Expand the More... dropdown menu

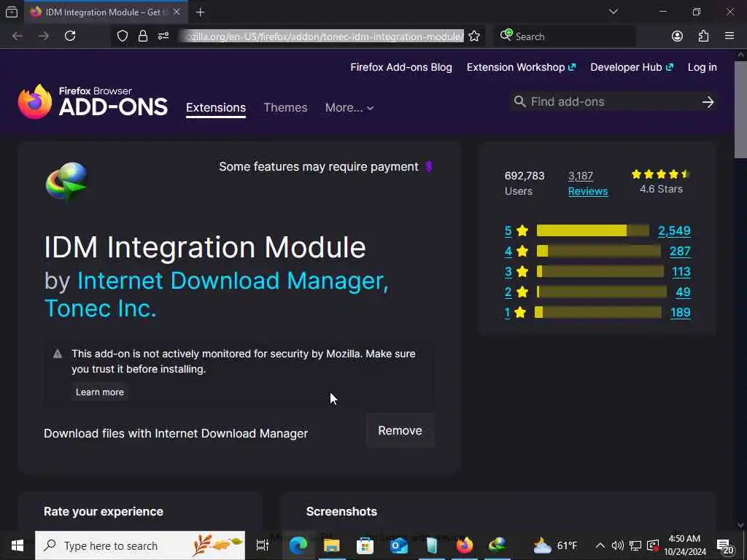click(349, 108)
